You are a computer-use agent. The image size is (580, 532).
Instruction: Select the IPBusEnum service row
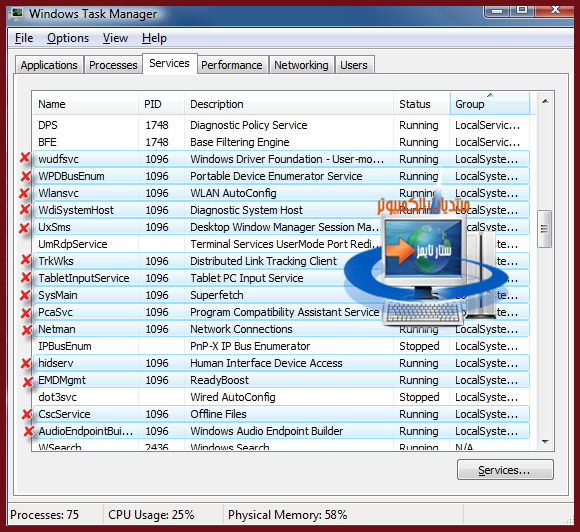click(x=281, y=346)
